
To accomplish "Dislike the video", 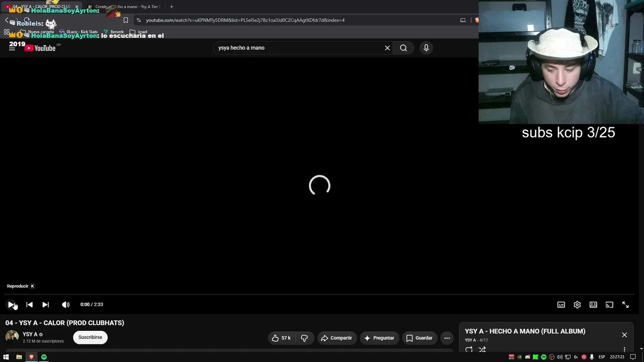I will coord(304,338).
